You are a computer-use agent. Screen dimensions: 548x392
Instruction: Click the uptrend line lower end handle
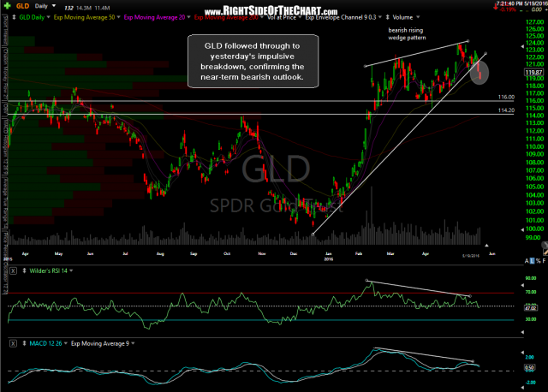313,235
